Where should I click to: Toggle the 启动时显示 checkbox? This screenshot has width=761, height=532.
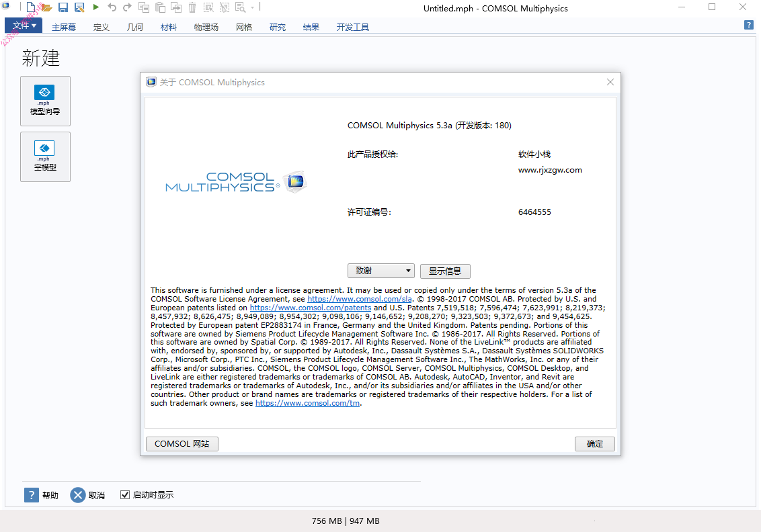point(125,494)
